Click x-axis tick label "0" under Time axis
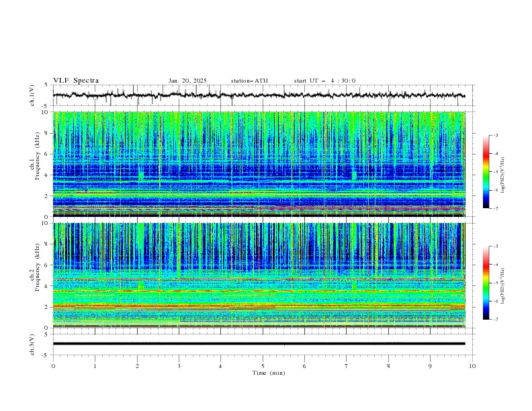The height and width of the screenshot is (411, 532). pyautogui.click(x=53, y=366)
